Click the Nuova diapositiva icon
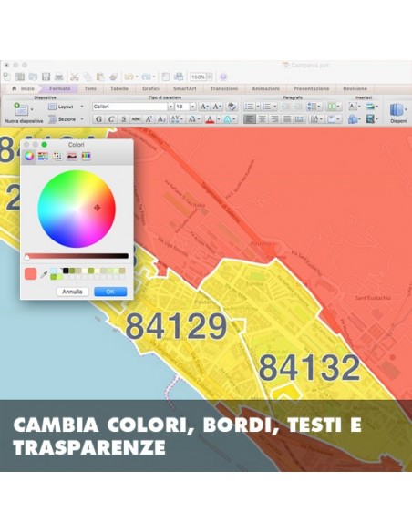Screen dimensions: 412x532 pyautogui.click(x=21, y=109)
